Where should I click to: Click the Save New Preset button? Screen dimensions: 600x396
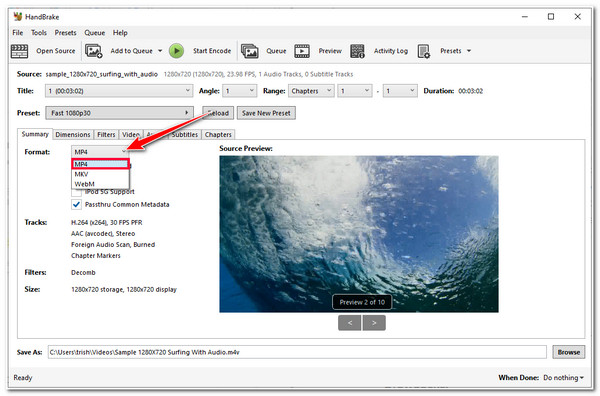click(266, 113)
